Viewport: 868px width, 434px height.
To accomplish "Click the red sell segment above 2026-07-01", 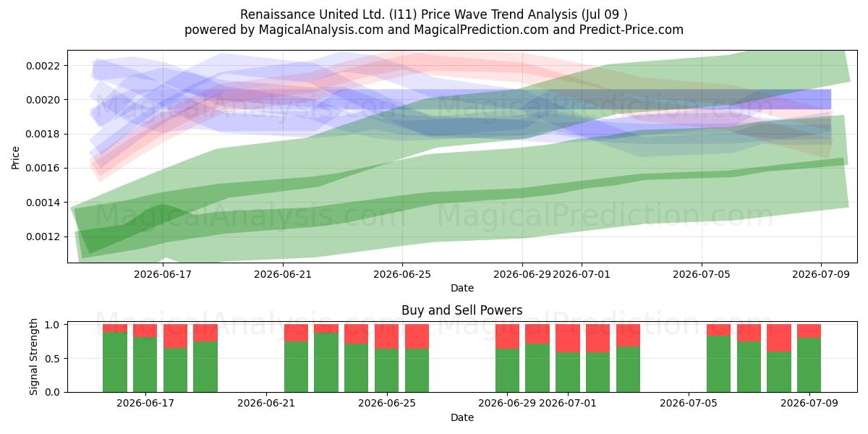I will tap(568, 339).
